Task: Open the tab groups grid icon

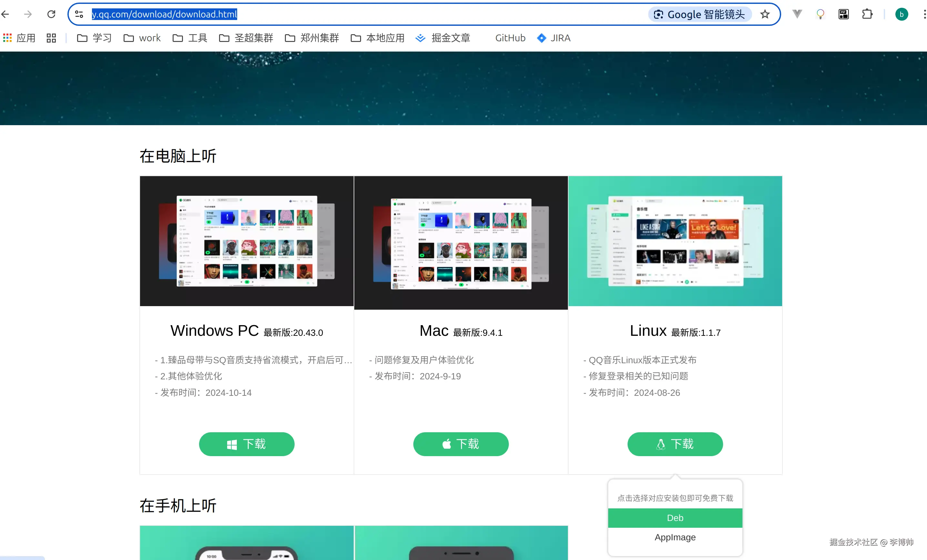Action: tap(51, 38)
